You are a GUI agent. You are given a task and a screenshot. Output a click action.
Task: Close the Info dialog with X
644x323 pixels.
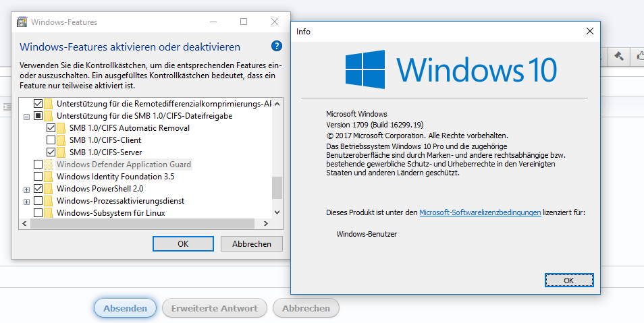click(x=590, y=31)
